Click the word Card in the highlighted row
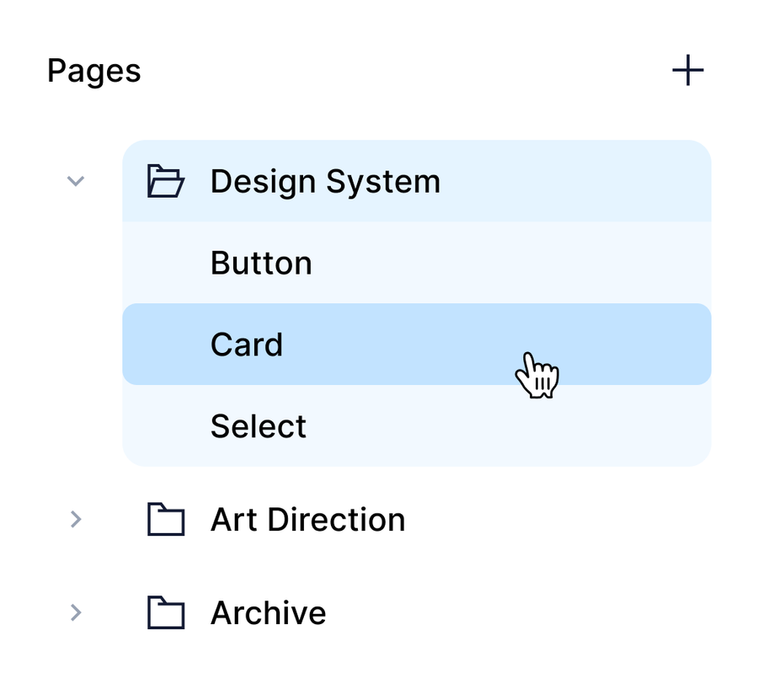 coord(247,345)
